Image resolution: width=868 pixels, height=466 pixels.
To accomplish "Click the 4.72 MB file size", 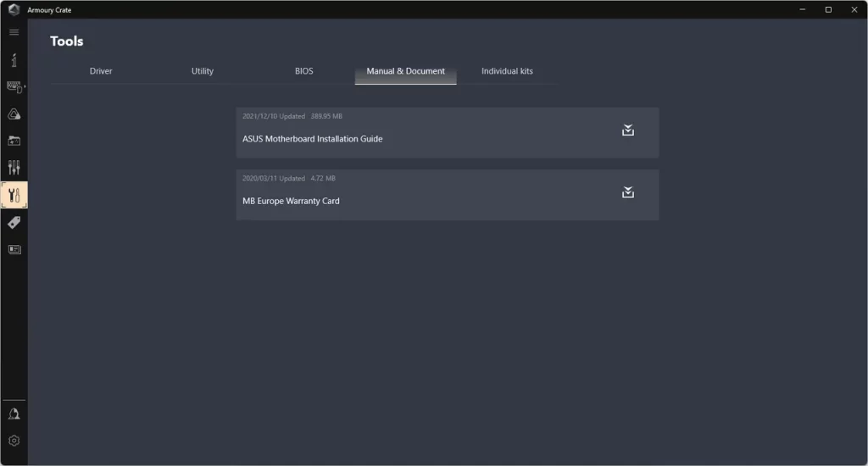I will [x=323, y=178].
